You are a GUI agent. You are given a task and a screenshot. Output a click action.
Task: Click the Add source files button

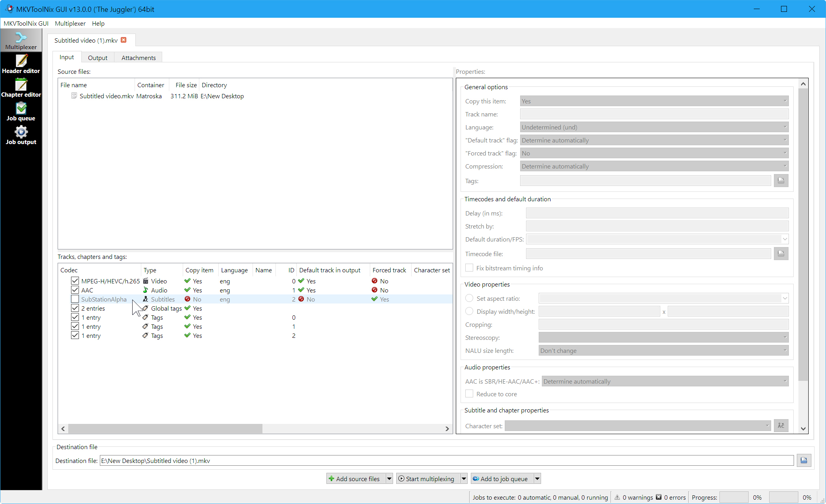point(354,479)
